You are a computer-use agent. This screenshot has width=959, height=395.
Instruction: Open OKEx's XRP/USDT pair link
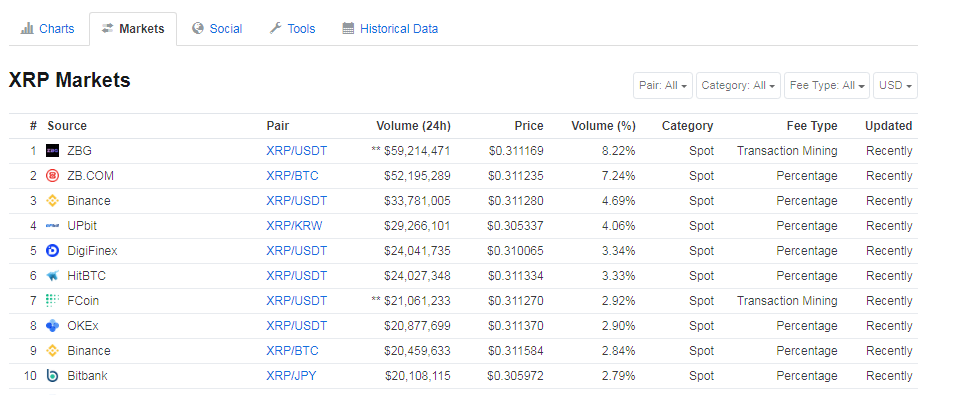tap(297, 326)
